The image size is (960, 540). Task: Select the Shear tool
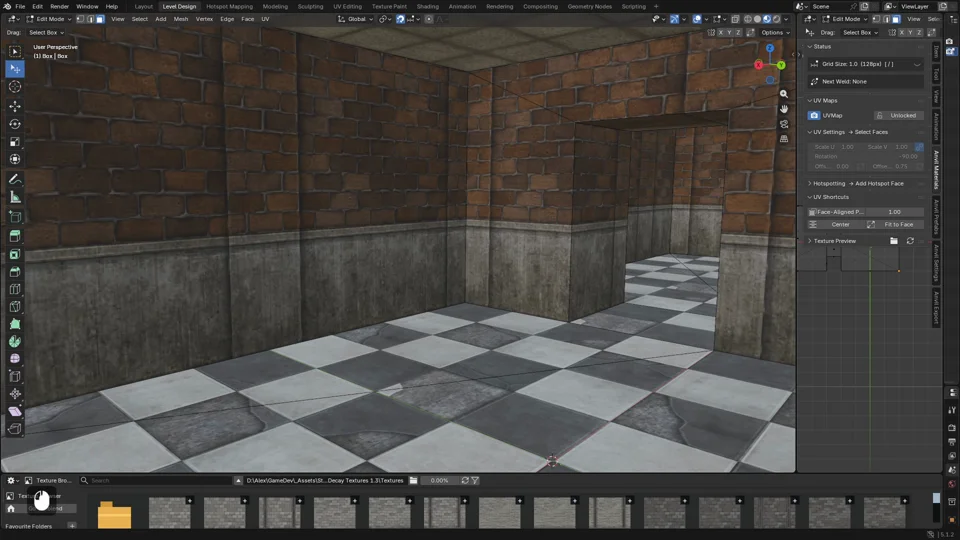tap(15, 411)
